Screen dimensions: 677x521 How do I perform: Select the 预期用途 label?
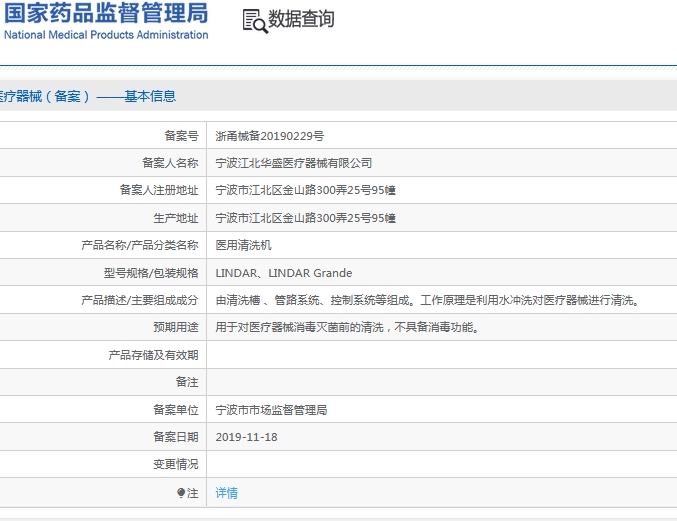click(x=176, y=327)
